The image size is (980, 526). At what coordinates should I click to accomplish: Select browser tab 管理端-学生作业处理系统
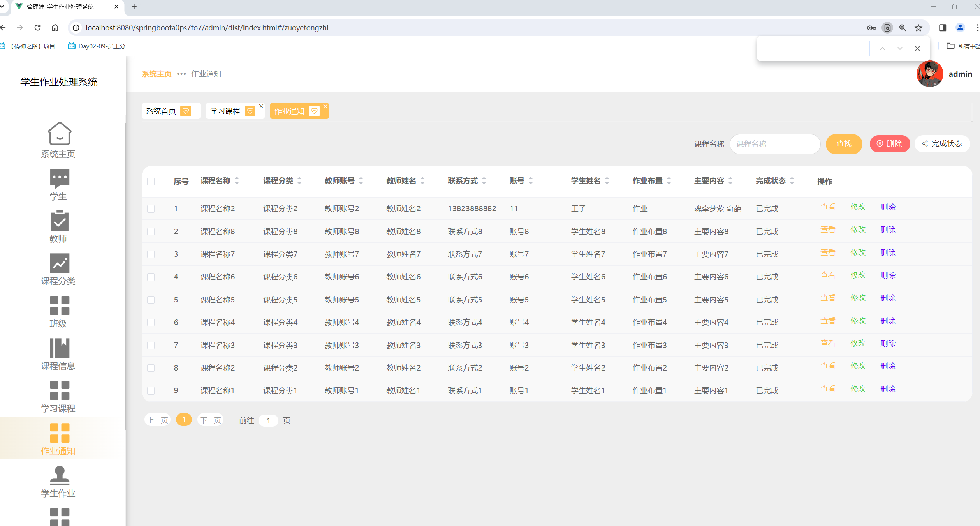(67, 7)
